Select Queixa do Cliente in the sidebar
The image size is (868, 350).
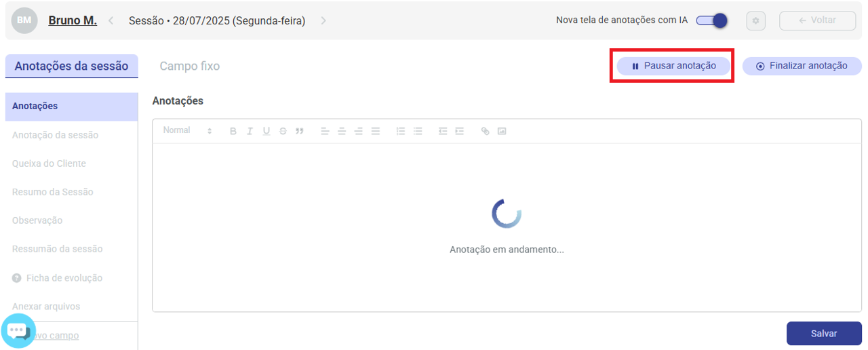[49, 163]
